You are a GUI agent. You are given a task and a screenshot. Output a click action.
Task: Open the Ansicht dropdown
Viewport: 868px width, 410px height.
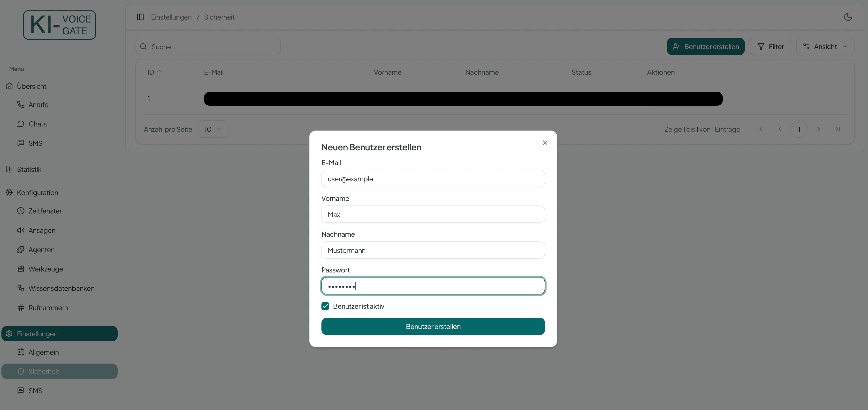825,46
